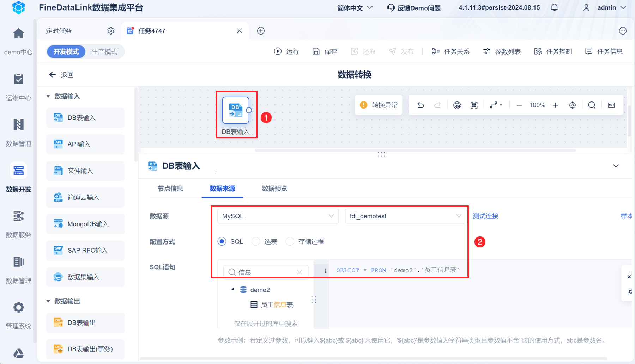Choose MongoDB输入 from the node list
The height and width of the screenshot is (364, 635).
[x=85, y=224]
